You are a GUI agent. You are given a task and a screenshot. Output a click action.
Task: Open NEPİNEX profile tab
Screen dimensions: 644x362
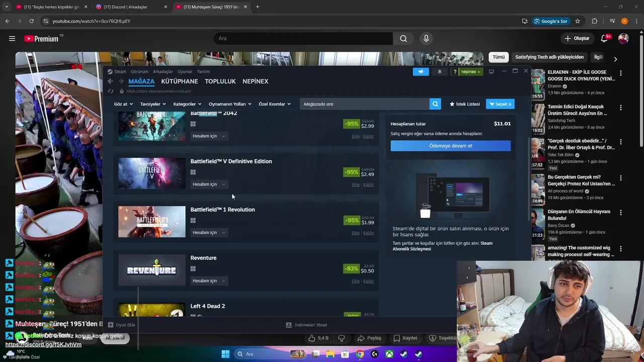click(x=256, y=81)
